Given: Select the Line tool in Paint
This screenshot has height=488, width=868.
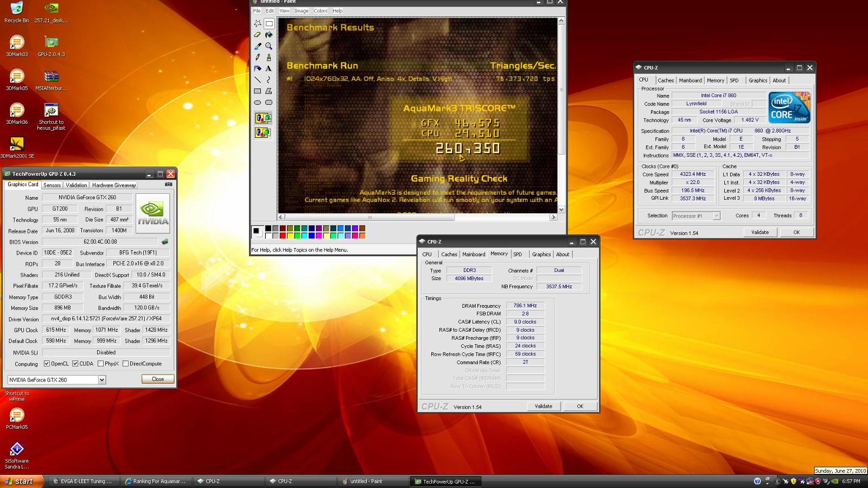Looking at the screenshot, I should coord(258,79).
